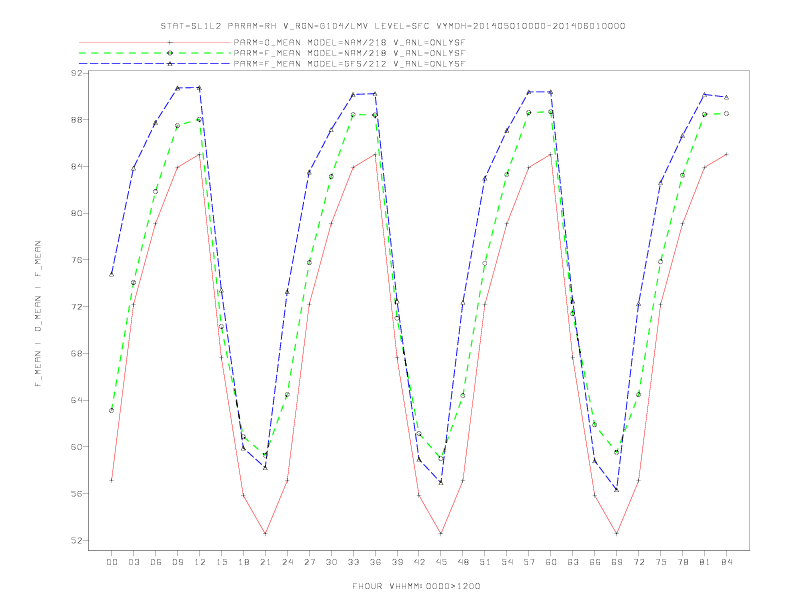The image size is (792, 612).
Task: Click the x-axis tick label 18
Action: [x=243, y=562]
